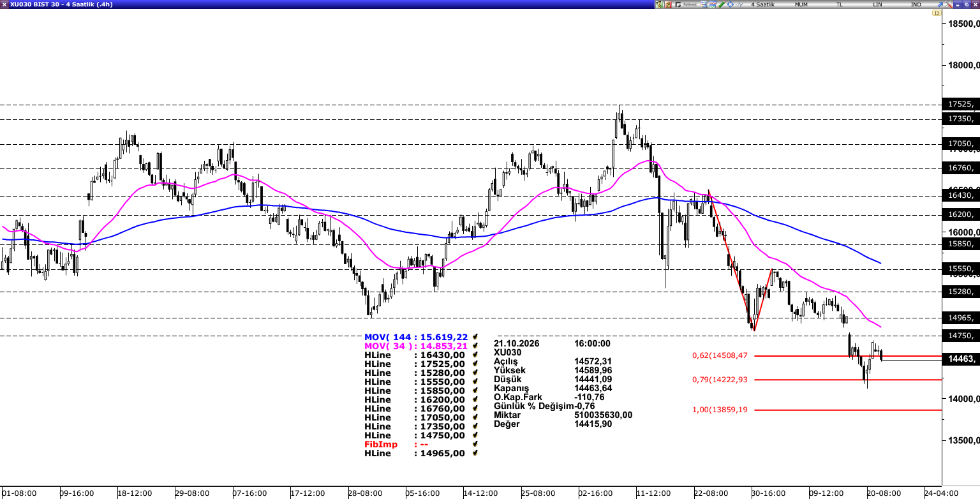Click the small yellow bracket button under the toolbar
This screenshot has height=499, width=980.
[937, 13]
